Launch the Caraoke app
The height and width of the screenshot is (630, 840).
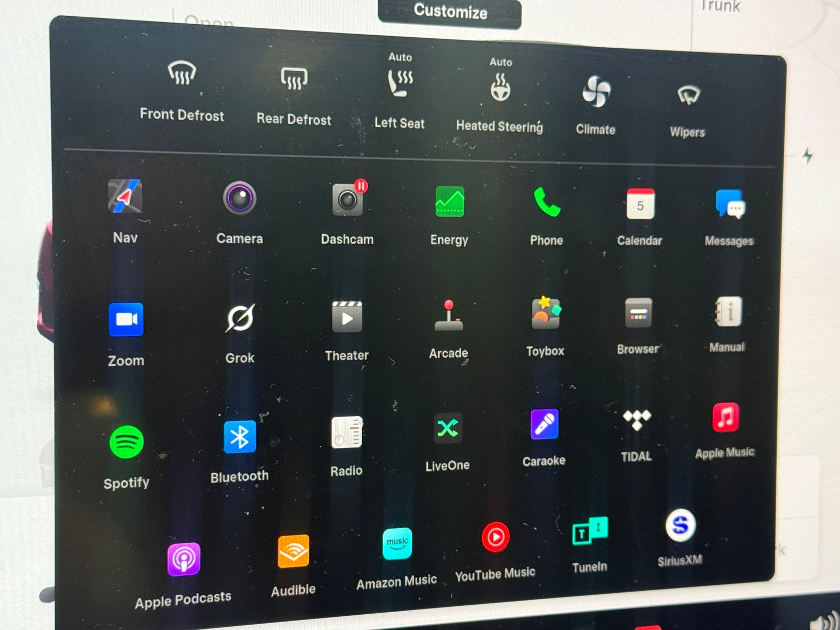(544, 424)
